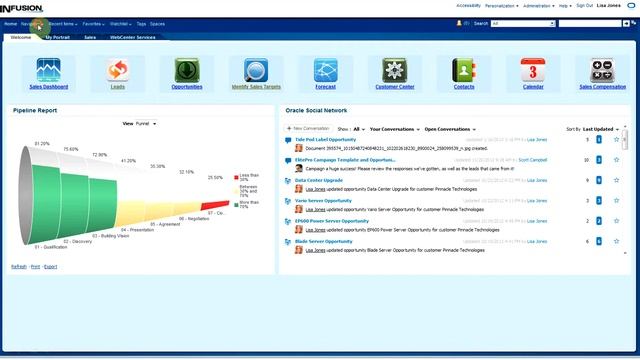The height and width of the screenshot is (360, 640).
Task: Star the ElitePro Campaign Template conversation
Action: 616,160
